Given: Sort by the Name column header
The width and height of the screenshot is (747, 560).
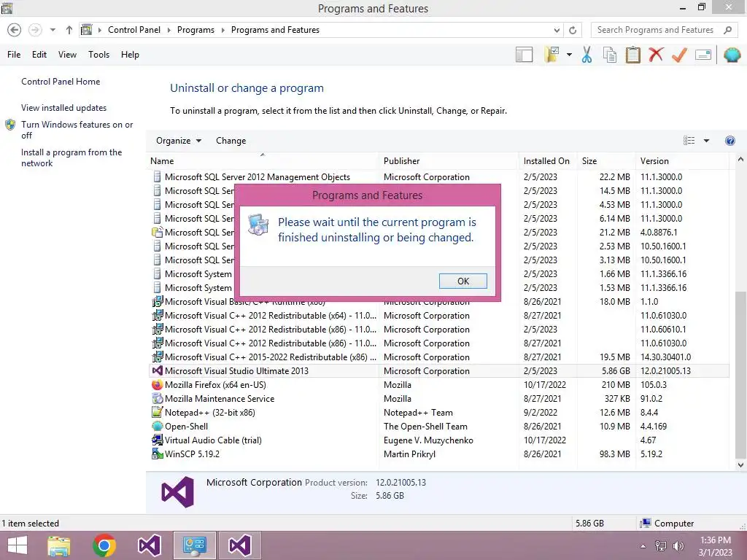Looking at the screenshot, I should 263,161.
